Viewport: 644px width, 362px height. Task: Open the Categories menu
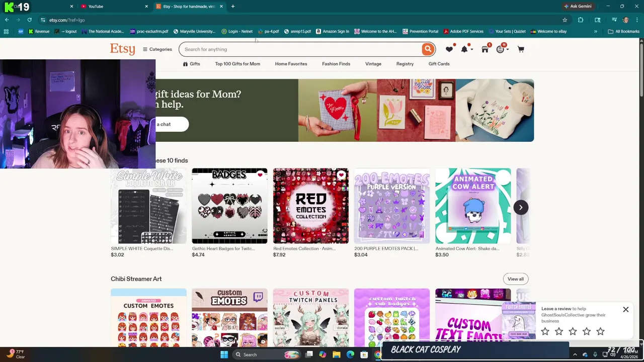[x=157, y=49]
